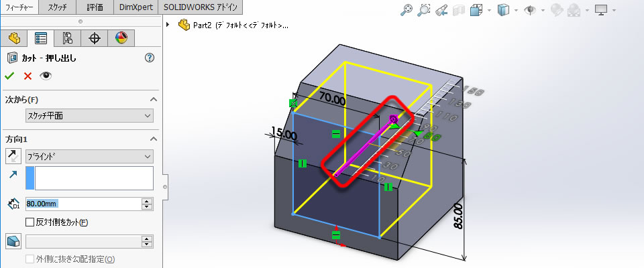Check the 外側に抜き勾配指定 checkbox
Viewport: 644px width, 268px height.
click(x=29, y=259)
